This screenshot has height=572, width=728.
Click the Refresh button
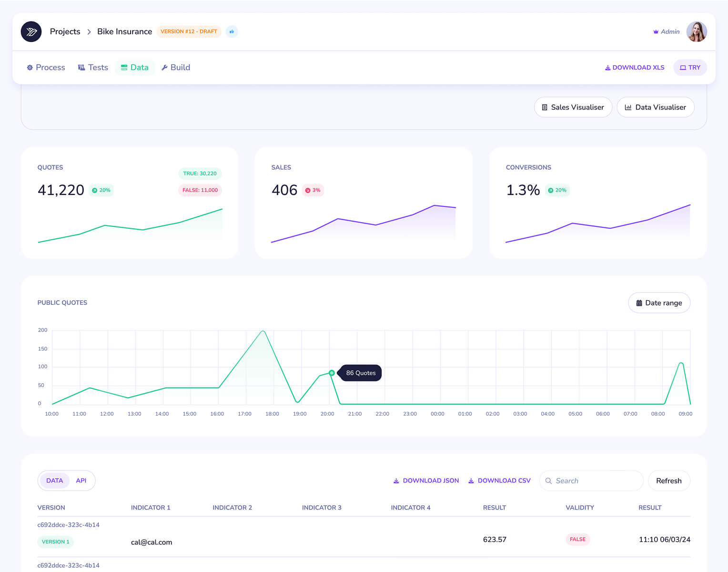pos(669,481)
